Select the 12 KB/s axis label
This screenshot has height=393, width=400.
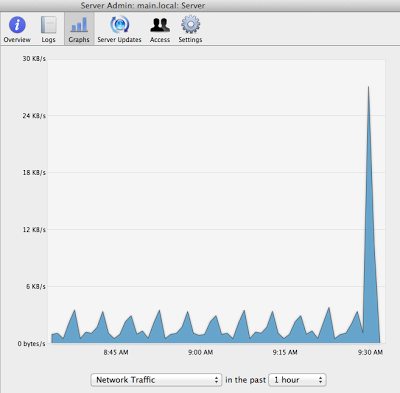[x=34, y=229]
